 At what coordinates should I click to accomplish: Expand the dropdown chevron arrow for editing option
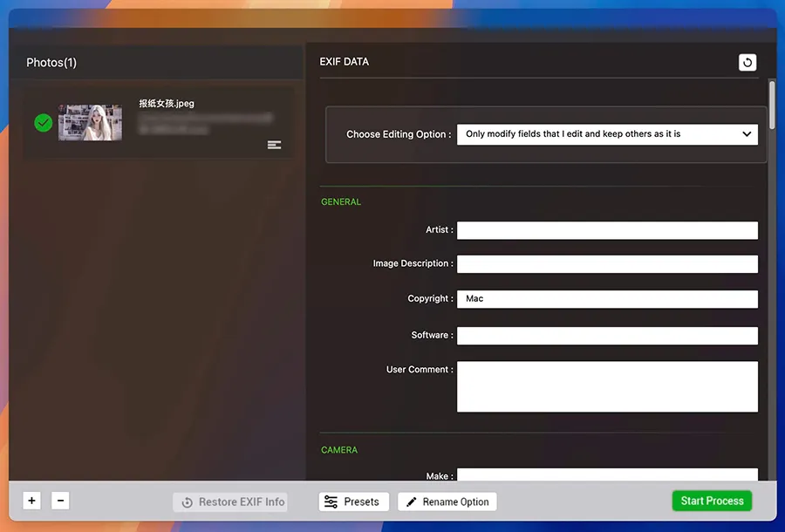coord(747,134)
